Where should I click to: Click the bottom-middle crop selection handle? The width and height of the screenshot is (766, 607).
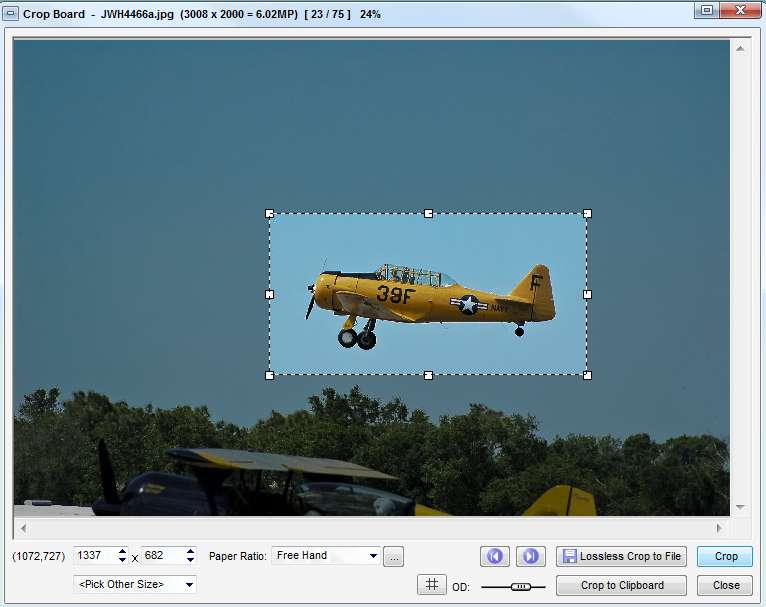tap(428, 375)
